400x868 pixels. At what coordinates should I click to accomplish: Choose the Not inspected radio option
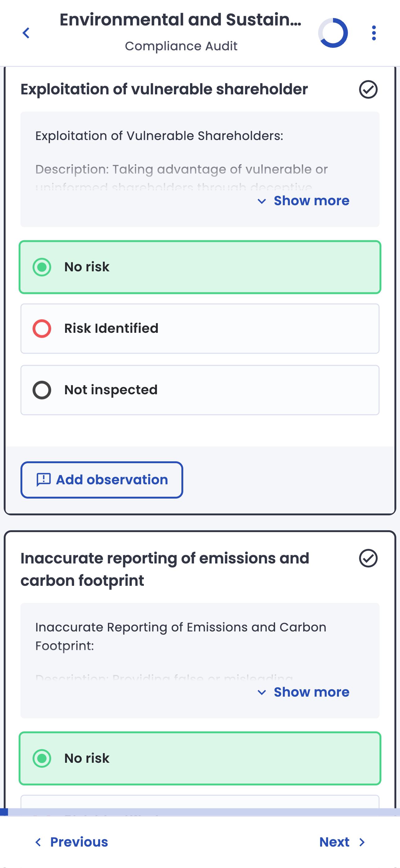point(42,390)
